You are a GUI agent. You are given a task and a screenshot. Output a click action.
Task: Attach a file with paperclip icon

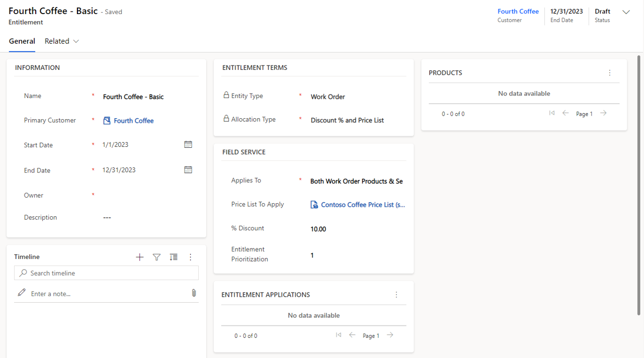coord(194,293)
